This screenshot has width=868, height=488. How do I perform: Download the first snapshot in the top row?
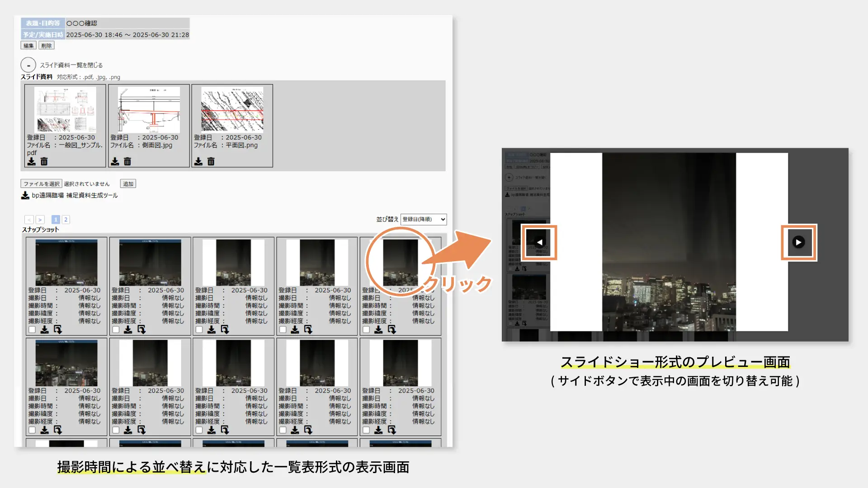pos(44,330)
